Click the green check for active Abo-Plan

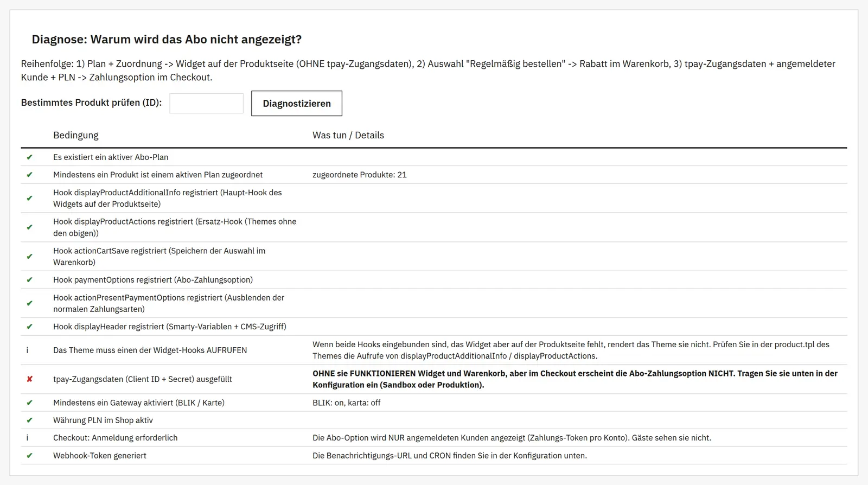pos(29,157)
